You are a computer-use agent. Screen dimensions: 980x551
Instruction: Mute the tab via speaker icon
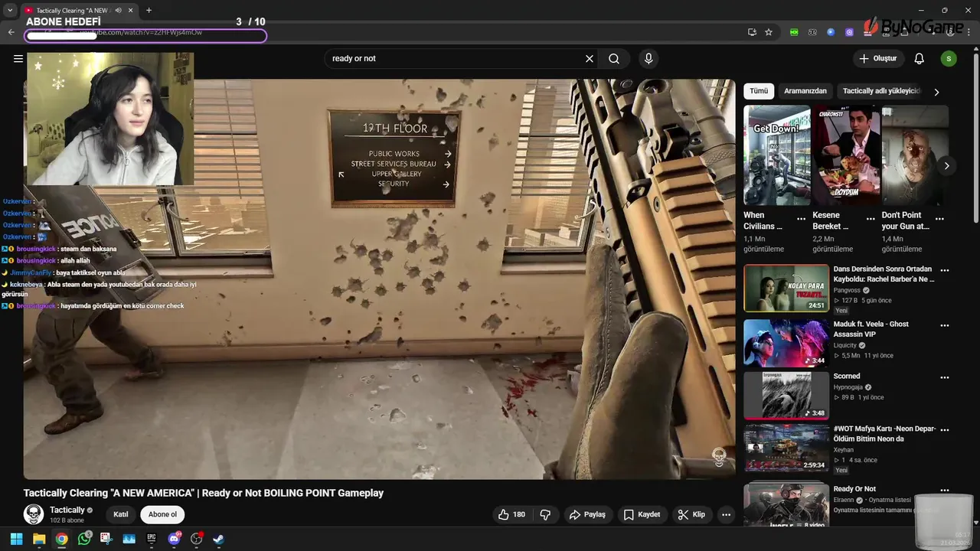pos(118,10)
